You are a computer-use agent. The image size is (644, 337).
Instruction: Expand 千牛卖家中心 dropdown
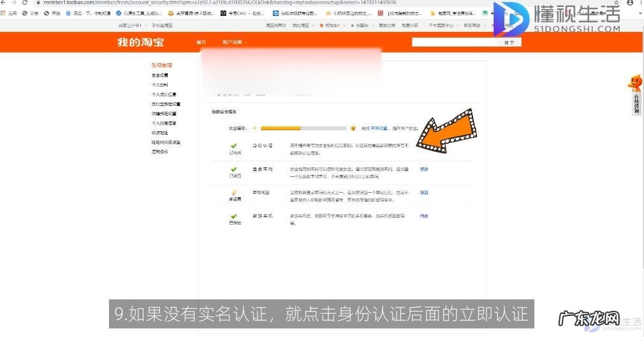tap(443, 26)
